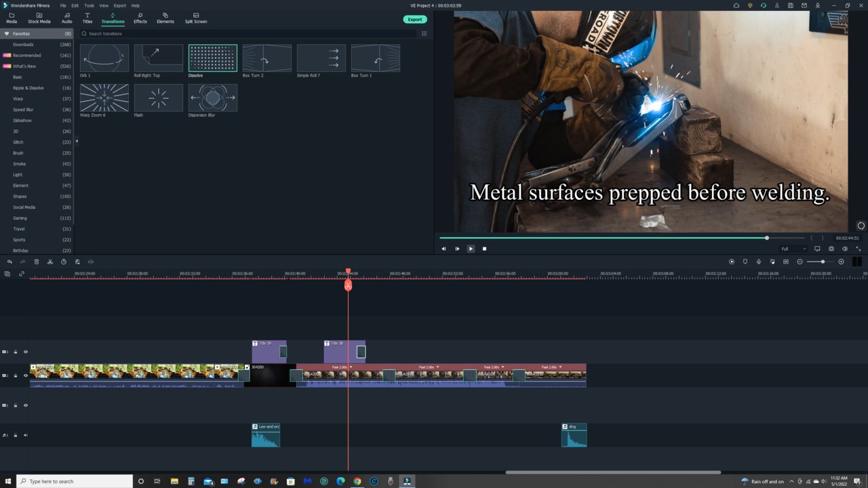Open the Audio library tab
The image size is (868, 488).
click(66, 18)
